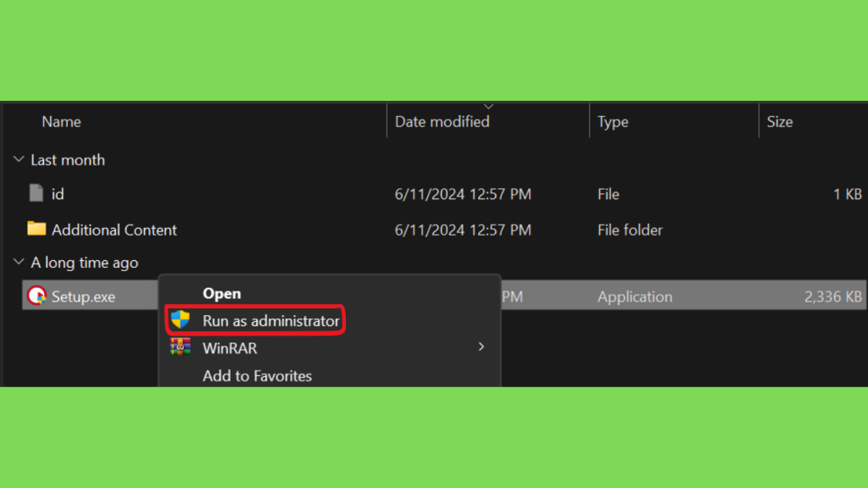Click the administrator shield icon
The image size is (868, 488).
[181, 319]
